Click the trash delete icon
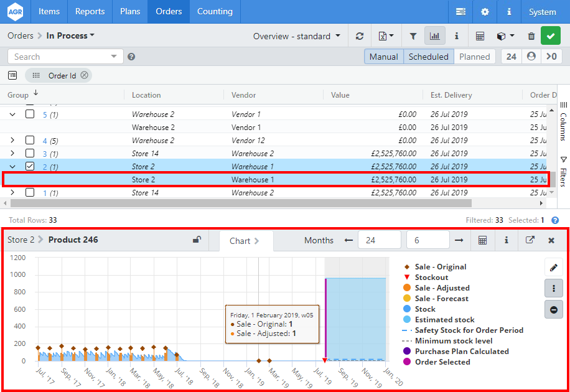This screenshot has width=570, height=392. pos(531,36)
